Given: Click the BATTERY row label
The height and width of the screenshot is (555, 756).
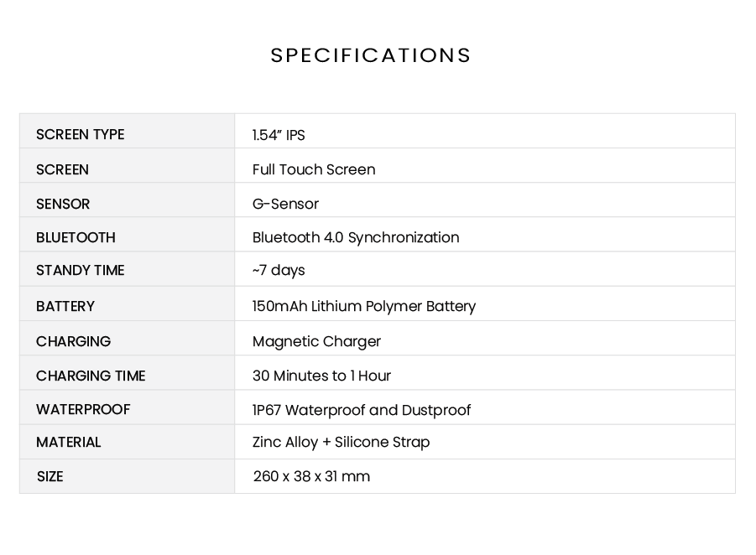Looking at the screenshot, I should pos(65,306).
